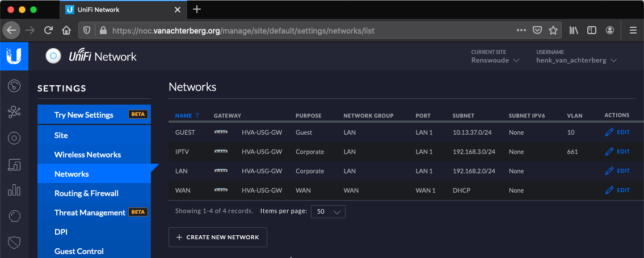644x258 pixels.
Task: Edit the IPTV network
Action: coord(617,151)
